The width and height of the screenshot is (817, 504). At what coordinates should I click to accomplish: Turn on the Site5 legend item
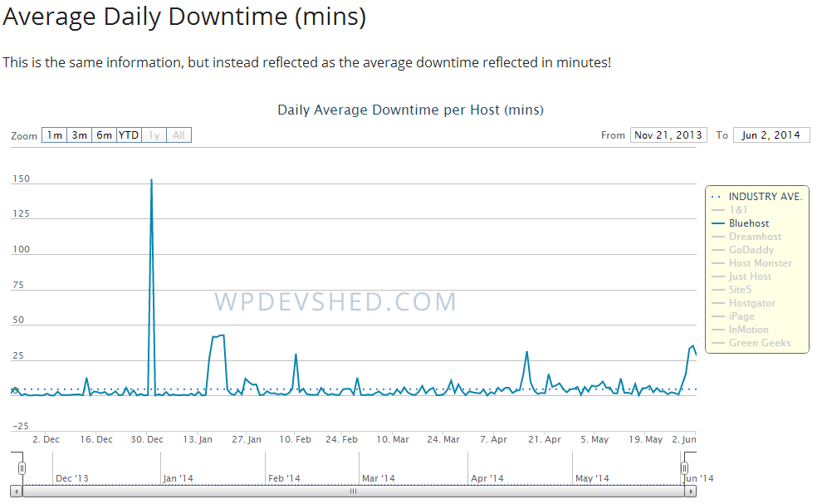tap(740, 290)
